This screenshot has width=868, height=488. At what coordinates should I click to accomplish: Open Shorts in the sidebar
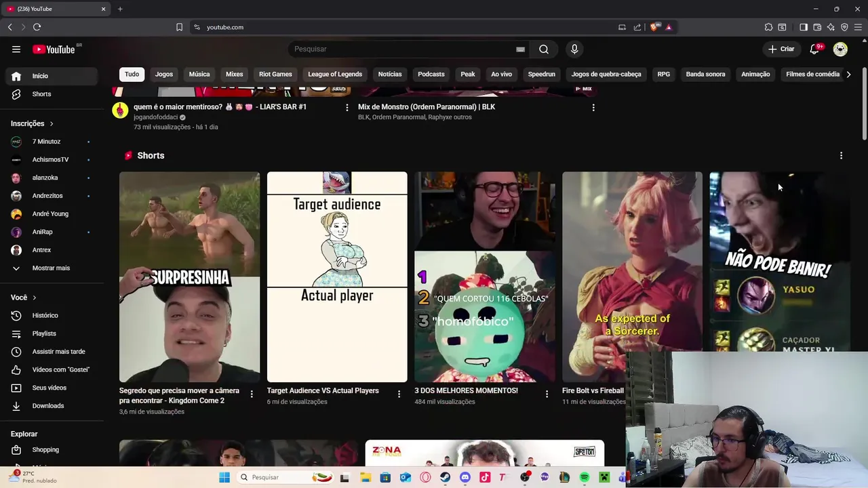click(53, 94)
